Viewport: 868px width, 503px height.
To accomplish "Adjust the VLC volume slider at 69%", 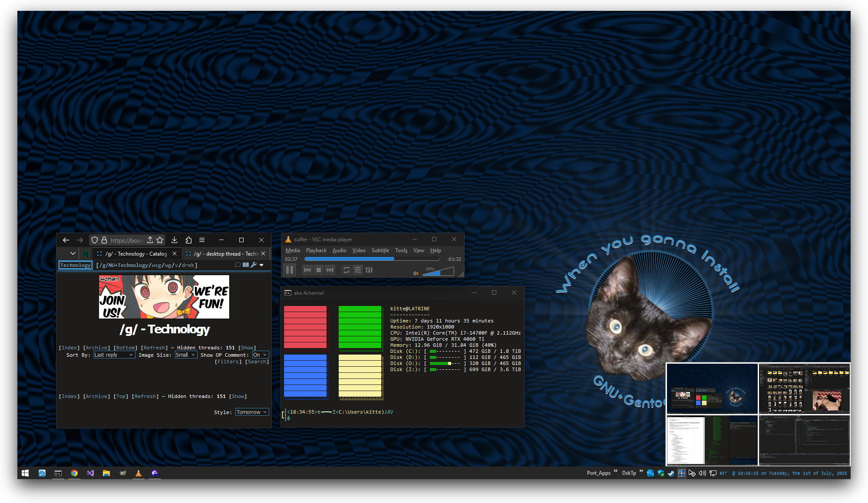I will (x=438, y=272).
